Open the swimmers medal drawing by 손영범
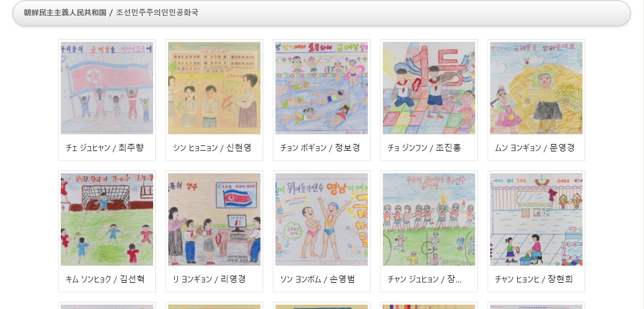This screenshot has width=644, height=309. pos(322,219)
